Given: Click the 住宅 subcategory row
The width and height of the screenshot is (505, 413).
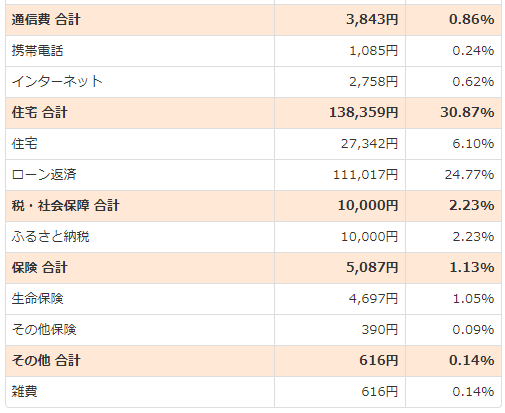Looking at the screenshot, I should pyautogui.click(x=253, y=144).
